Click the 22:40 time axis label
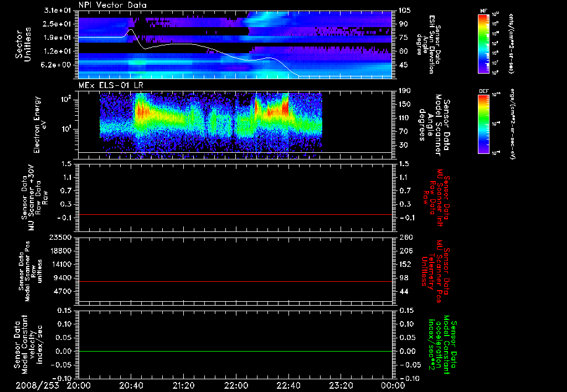567x392 pixels. coord(288,385)
